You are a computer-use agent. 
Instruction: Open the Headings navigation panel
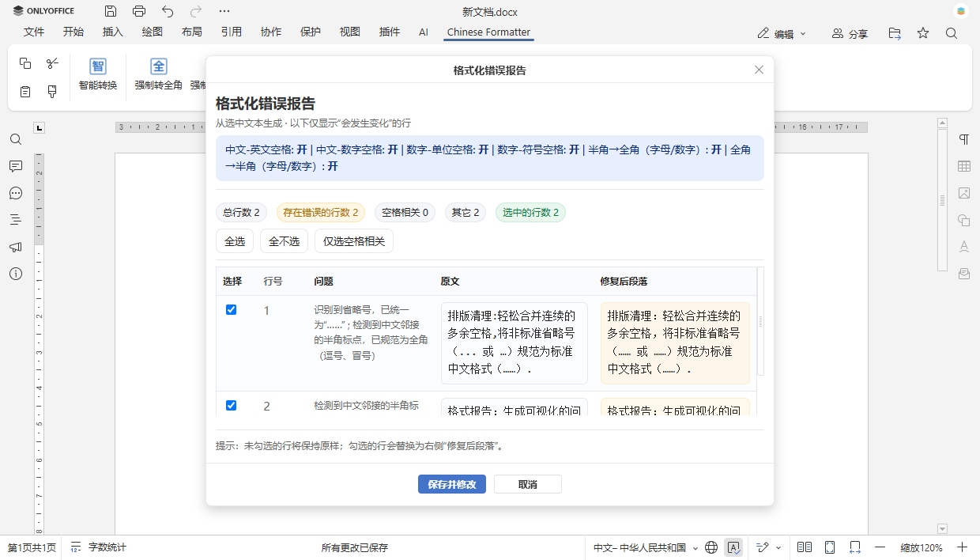[16, 220]
